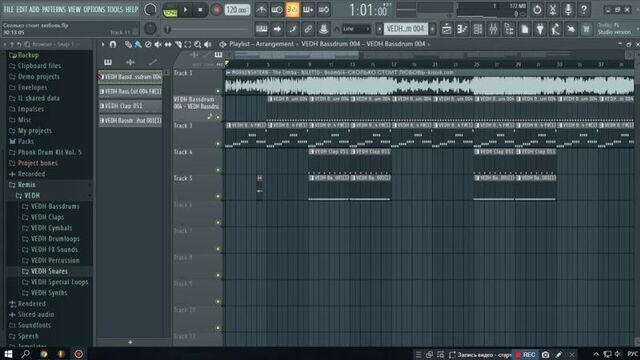Mute Track 1 using its green dot
This screenshot has width=640, height=360.
(x=218, y=91)
